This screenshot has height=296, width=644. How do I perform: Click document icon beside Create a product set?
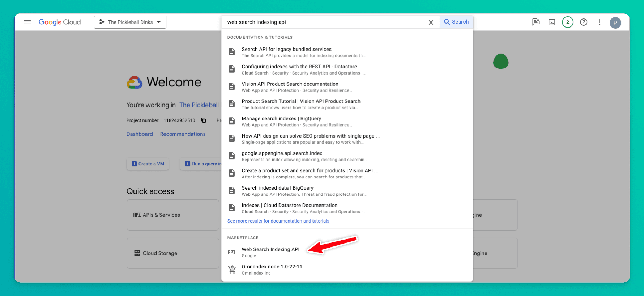coord(232,173)
